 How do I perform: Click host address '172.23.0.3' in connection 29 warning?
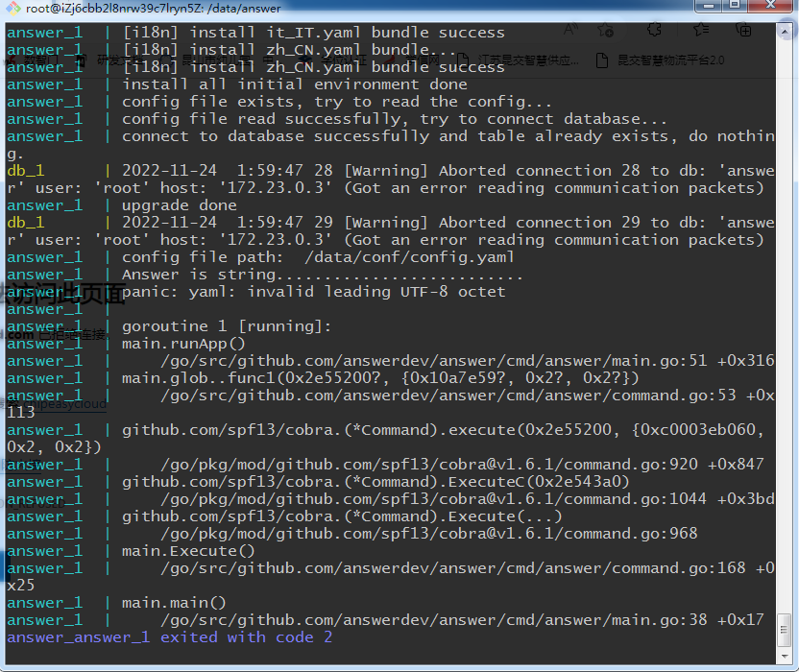click(x=276, y=240)
